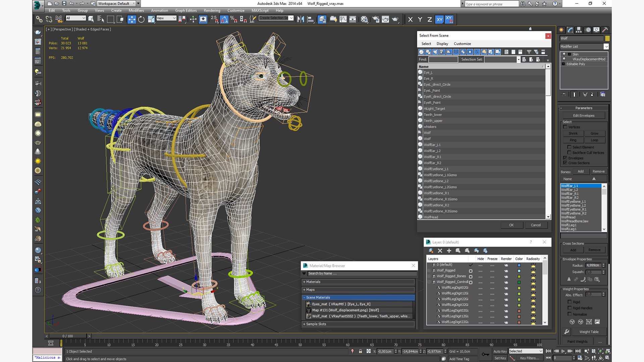Click Delete layer X icon in Layer dialog
644x362 pixels.
[x=440, y=251]
